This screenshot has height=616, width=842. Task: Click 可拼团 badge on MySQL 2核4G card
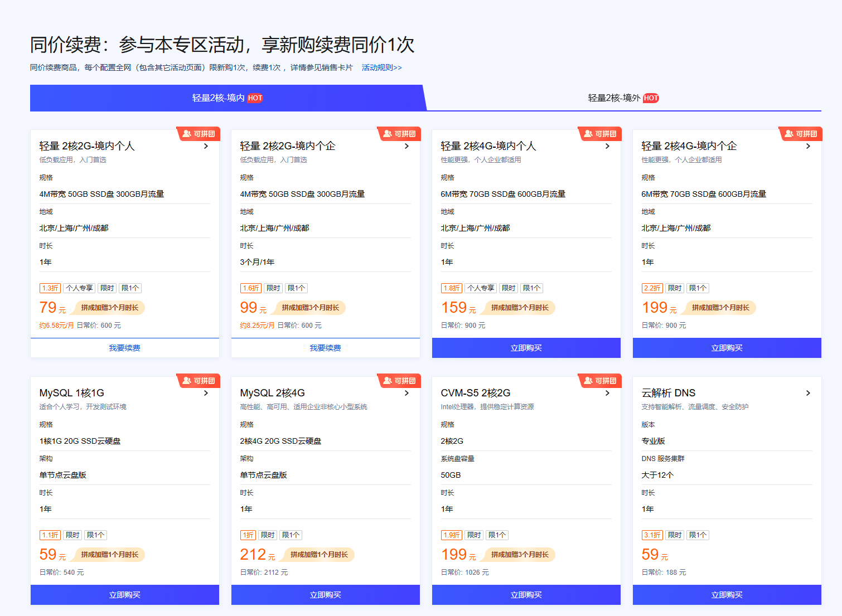coord(399,381)
